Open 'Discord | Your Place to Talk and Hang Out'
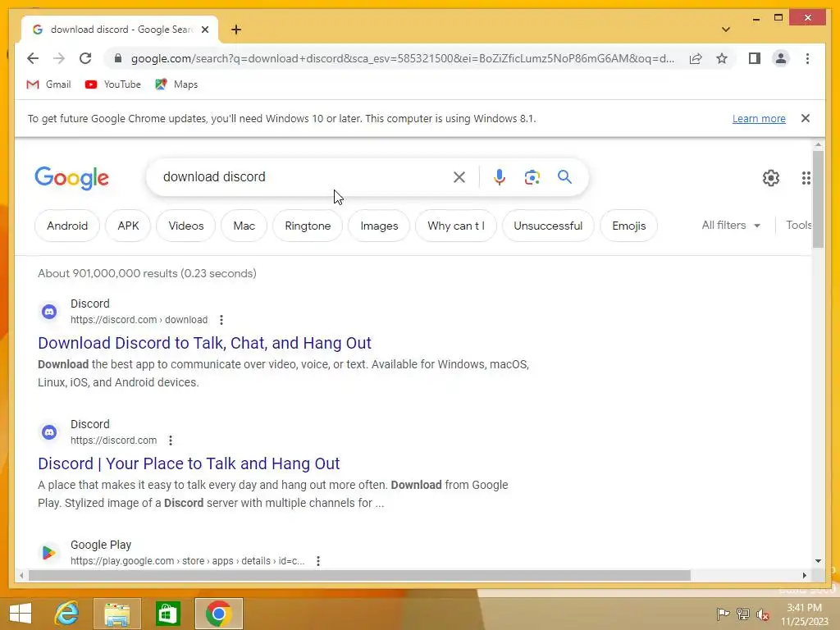This screenshot has height=630, width=840. [189, 463]
